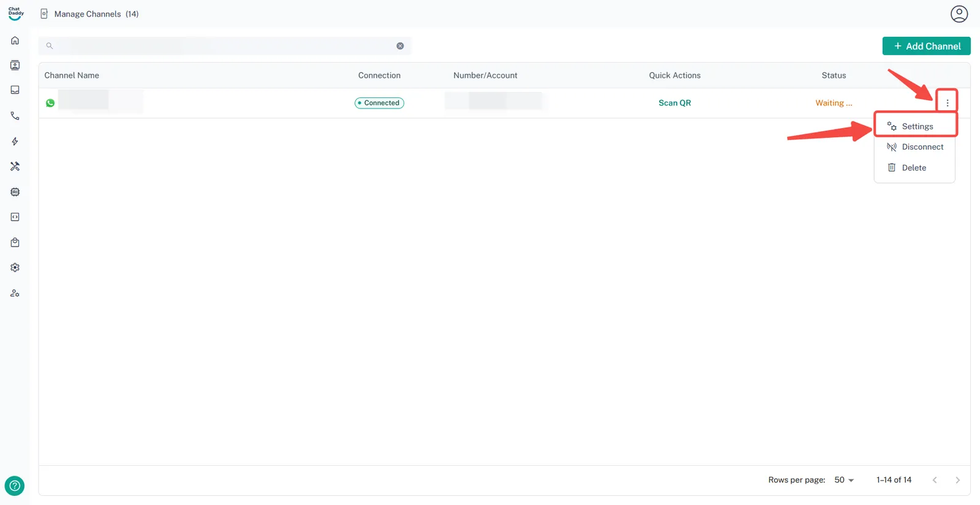
Task: Click the help question mark icon
Action: (x=15, y=485)
